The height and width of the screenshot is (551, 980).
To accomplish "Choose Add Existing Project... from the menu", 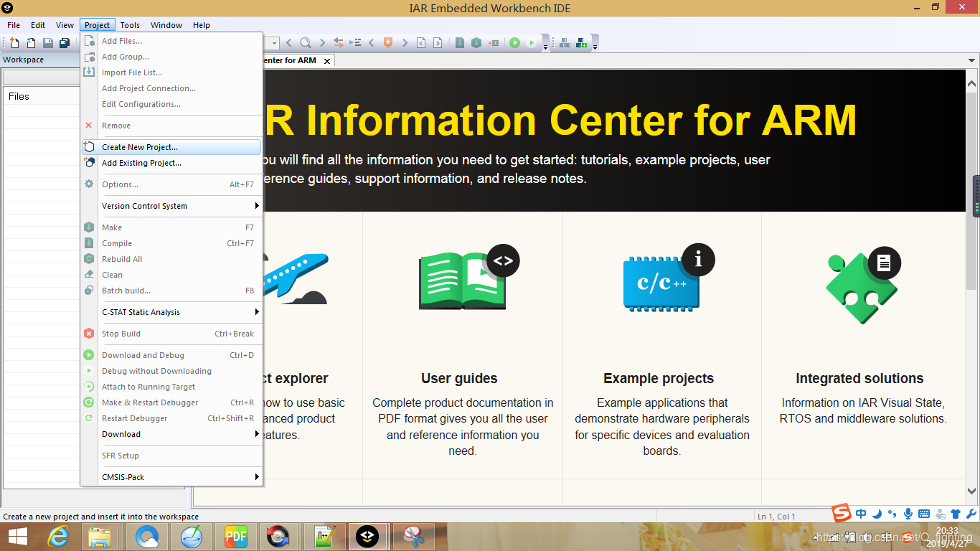I will 141,163.
